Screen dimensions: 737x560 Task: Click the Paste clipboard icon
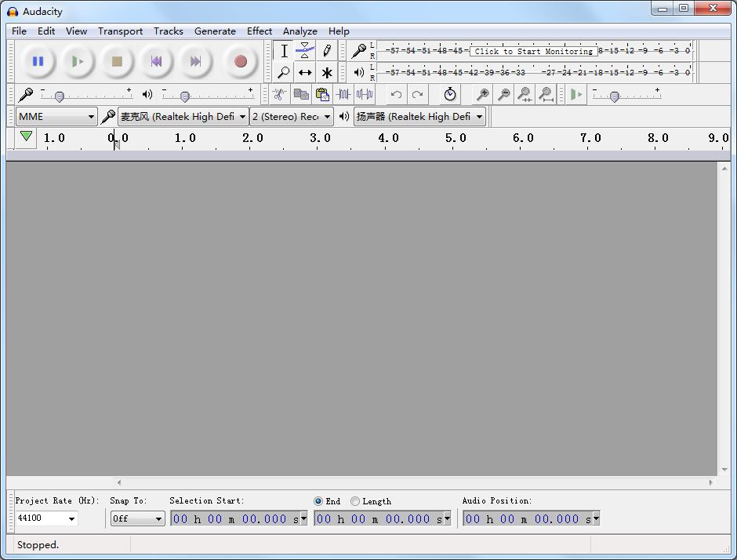click(322, 94)
